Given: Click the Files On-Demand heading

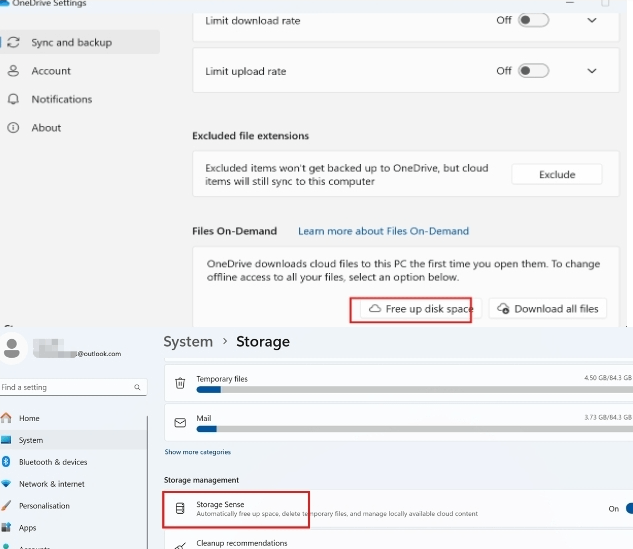Looking at the screenshot, I should pos(235,231).
